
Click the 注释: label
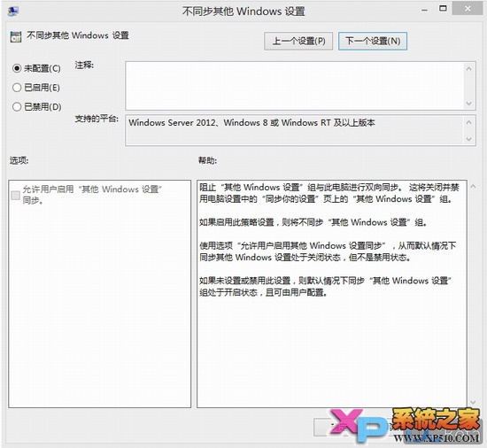click(84, 66)
